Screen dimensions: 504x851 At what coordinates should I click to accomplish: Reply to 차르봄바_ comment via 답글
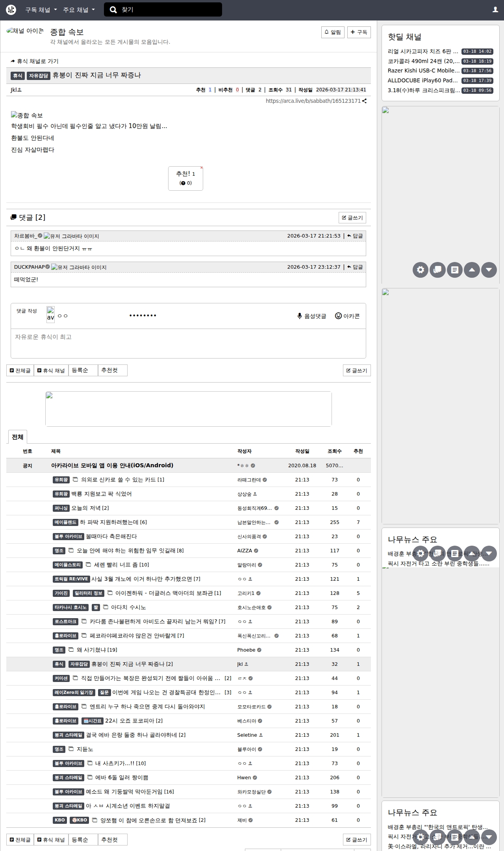[355, 236]
